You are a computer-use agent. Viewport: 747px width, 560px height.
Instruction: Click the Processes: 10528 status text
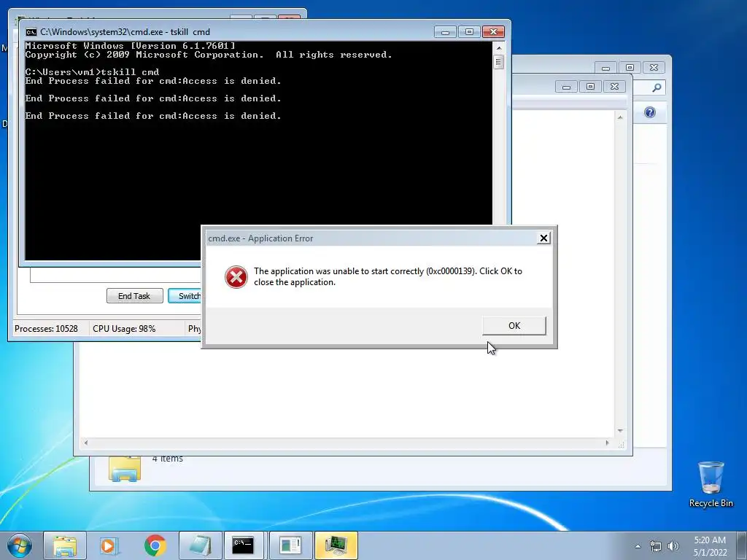[x=46, y=329]
